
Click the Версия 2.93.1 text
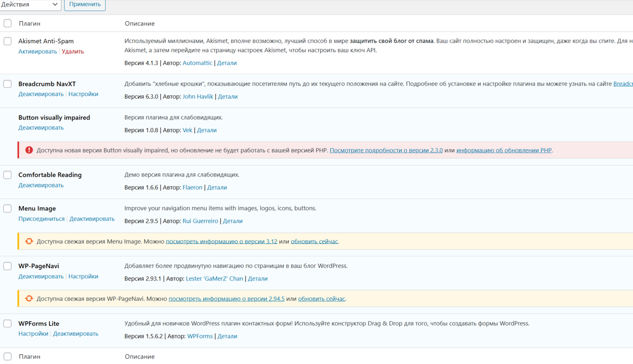pos(143,279)
